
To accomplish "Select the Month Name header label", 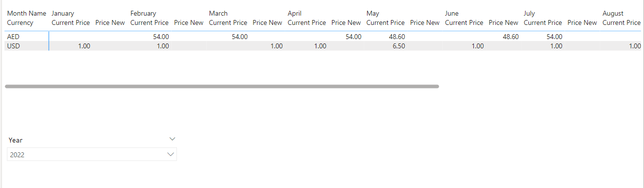I will pyautogui.click(x=27, y=14).
